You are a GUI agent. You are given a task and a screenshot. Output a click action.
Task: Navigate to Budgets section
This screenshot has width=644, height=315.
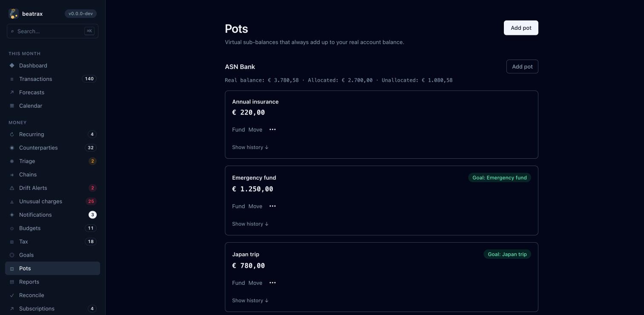click(x=52, y=228)
